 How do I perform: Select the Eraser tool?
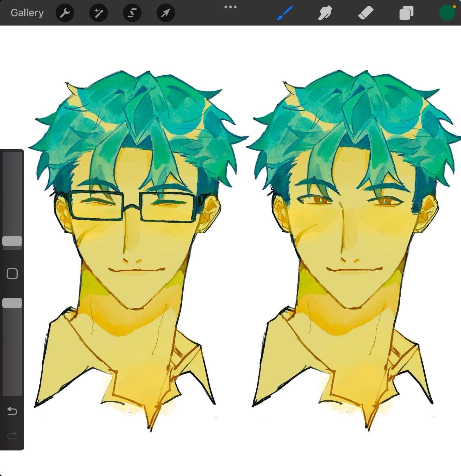click(366, 13)
